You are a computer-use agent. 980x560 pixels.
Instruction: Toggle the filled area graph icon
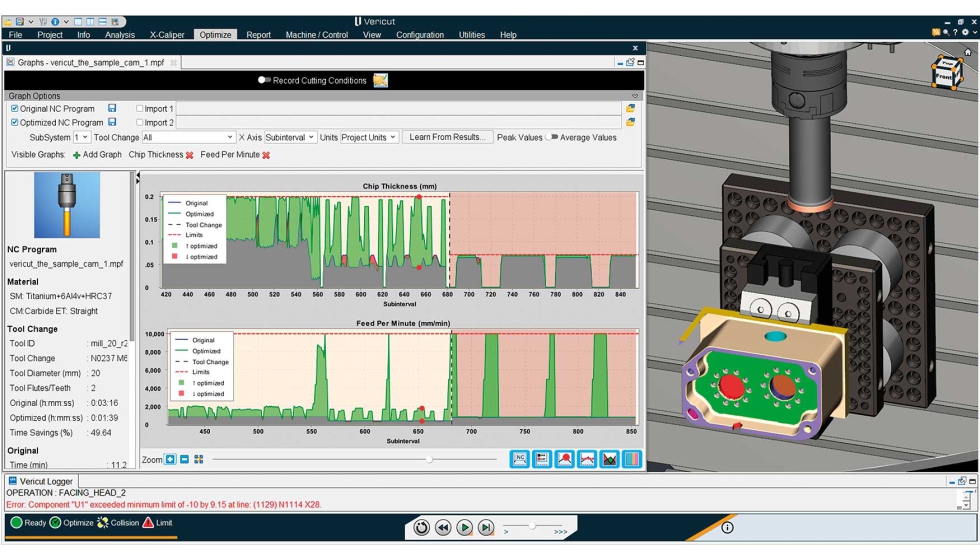coord(609,459)
